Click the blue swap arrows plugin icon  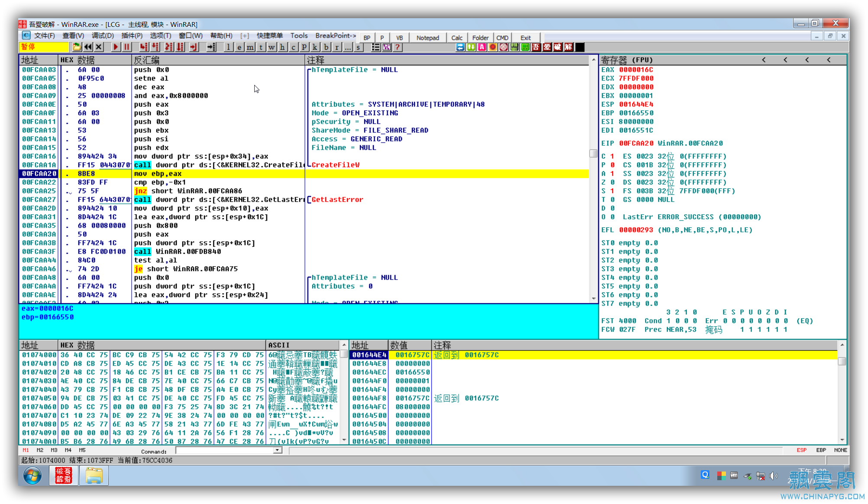click(x=460, y=47)
